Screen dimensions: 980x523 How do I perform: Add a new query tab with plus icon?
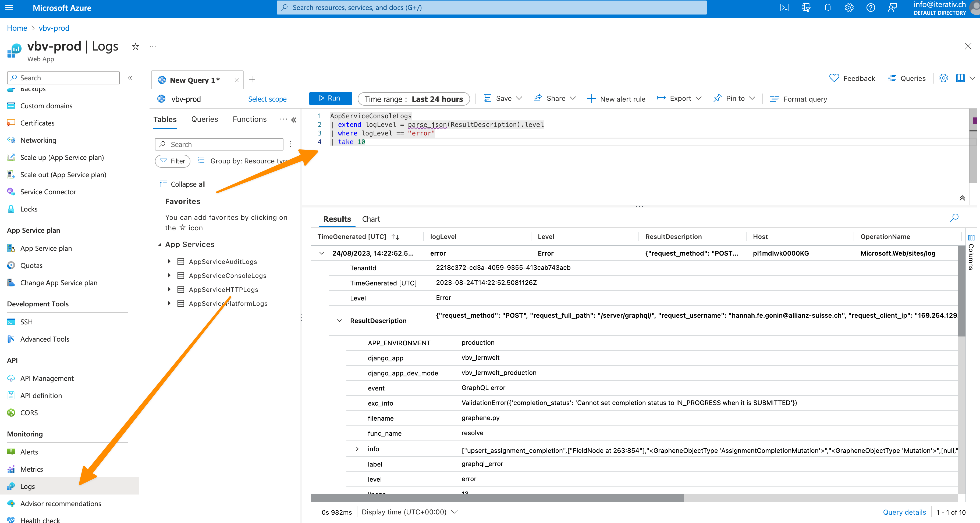(252, 80)
